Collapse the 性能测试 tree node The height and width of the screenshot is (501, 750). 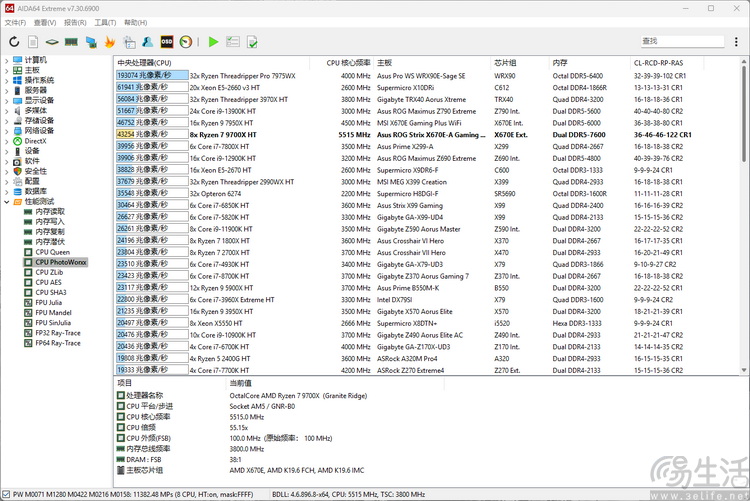pos(6,202)
